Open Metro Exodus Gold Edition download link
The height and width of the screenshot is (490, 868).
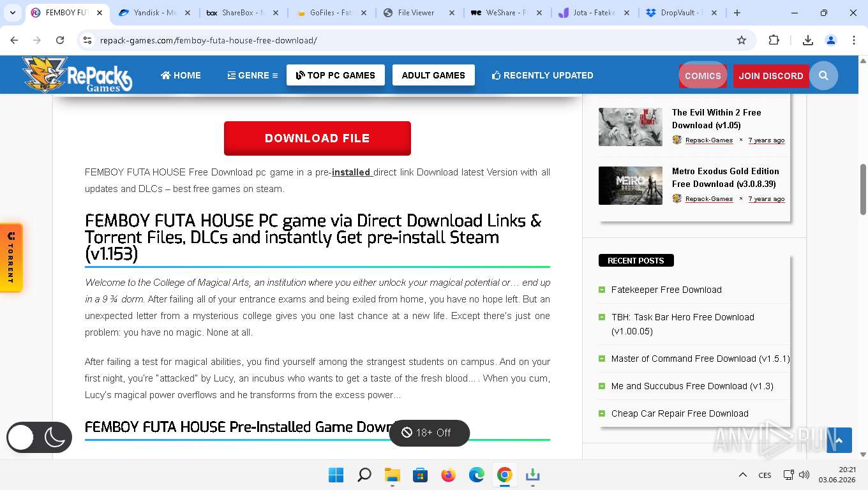(726, 177)
